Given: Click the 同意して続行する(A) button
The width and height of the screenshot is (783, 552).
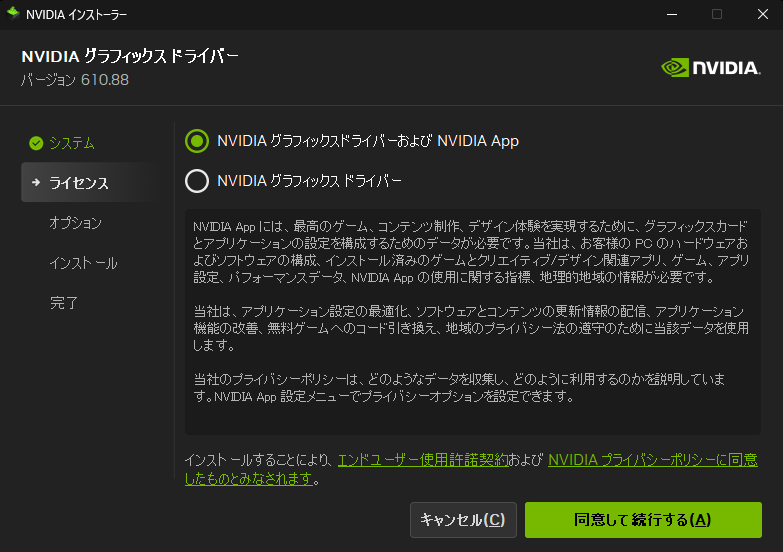Looking at the screenshot, I should (643, 520).
